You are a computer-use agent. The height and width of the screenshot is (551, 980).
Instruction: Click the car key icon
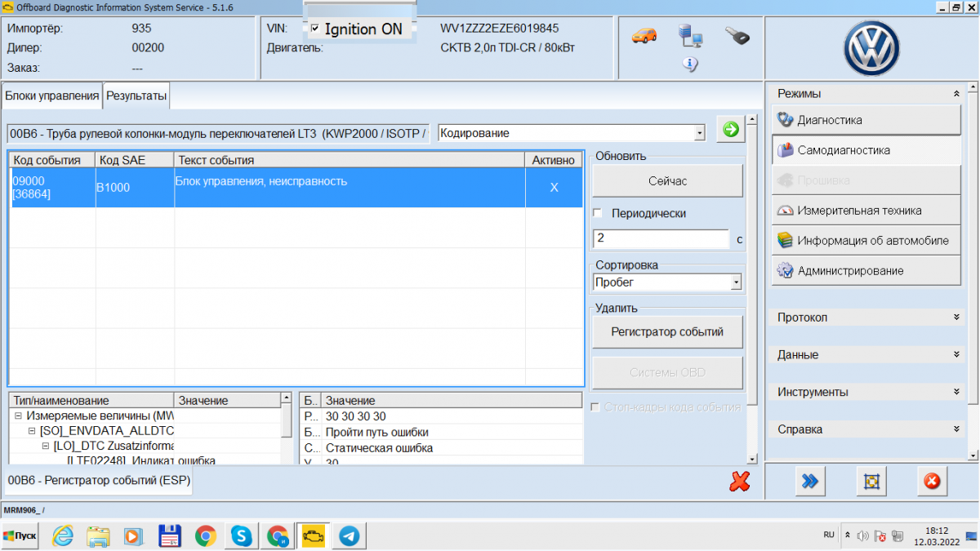tap(737, 35)
